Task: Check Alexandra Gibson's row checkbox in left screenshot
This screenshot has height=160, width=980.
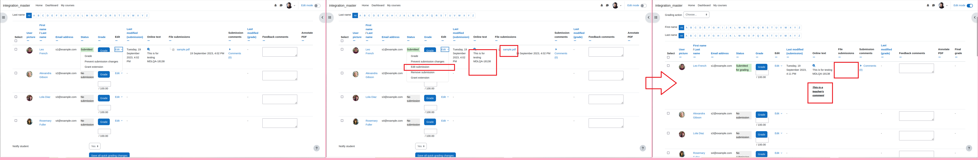Action: pyautogui.click(x=16, y=73)
